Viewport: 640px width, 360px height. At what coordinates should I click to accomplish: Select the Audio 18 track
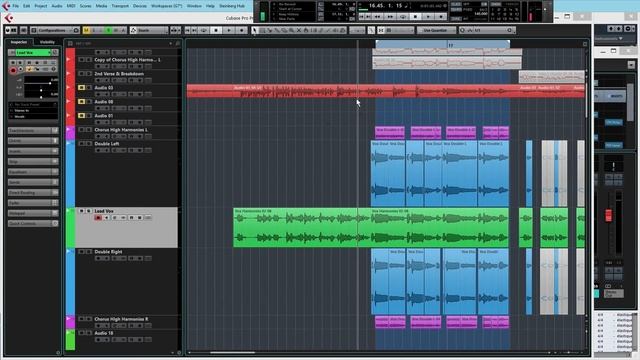[x=104, y=333]
